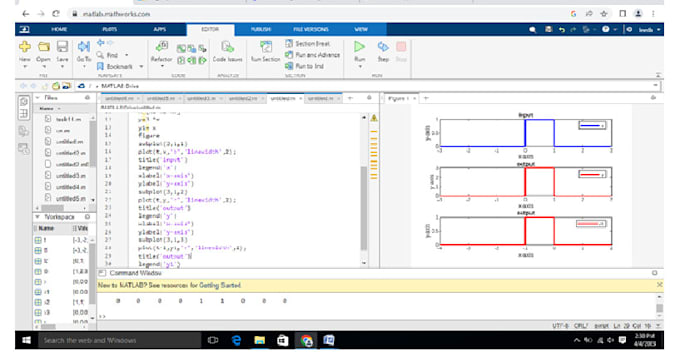Click the undo arrow in top bar
This screenshot has width=680, height=362.
click(562, 29)
